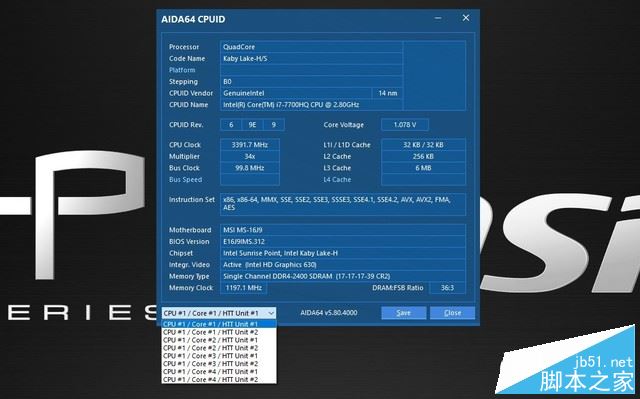Select CPU #1 / Core #3 / HTT Unit #1
Screen dimensions: 640x399
(219, 356)
